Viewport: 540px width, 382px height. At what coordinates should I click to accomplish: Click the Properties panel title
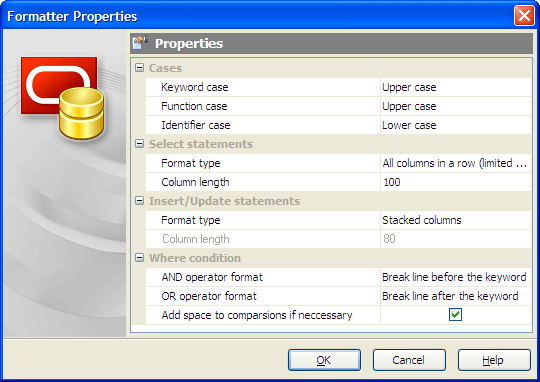click(x=189, y=43)
